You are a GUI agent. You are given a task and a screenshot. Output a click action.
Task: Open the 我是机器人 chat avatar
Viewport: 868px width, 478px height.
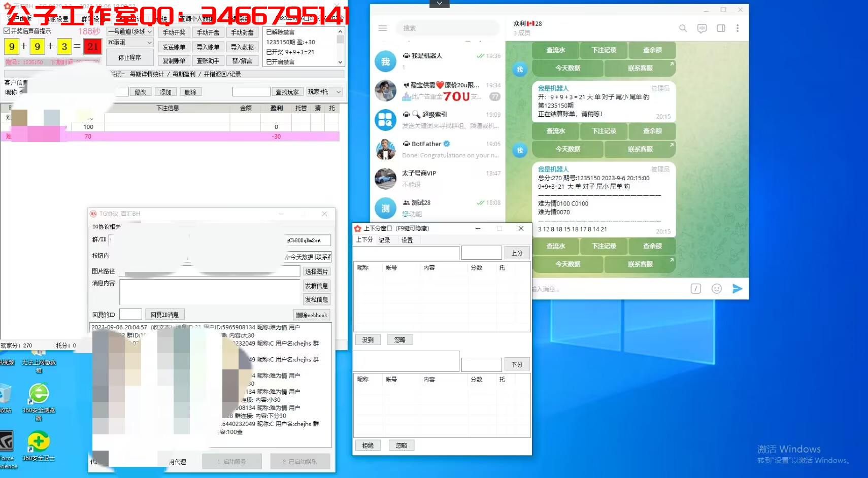click(x=385, y=61)
